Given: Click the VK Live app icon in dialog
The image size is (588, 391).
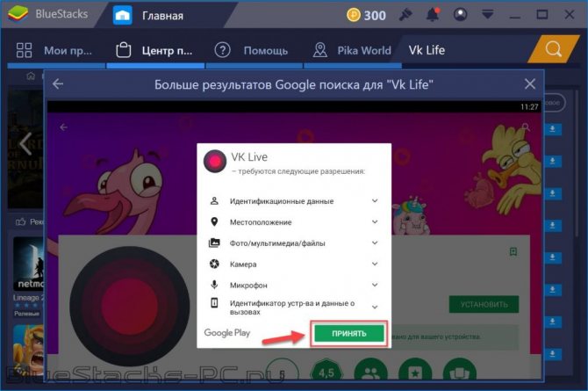Looking at the screenshot, I should pos(215,161).
